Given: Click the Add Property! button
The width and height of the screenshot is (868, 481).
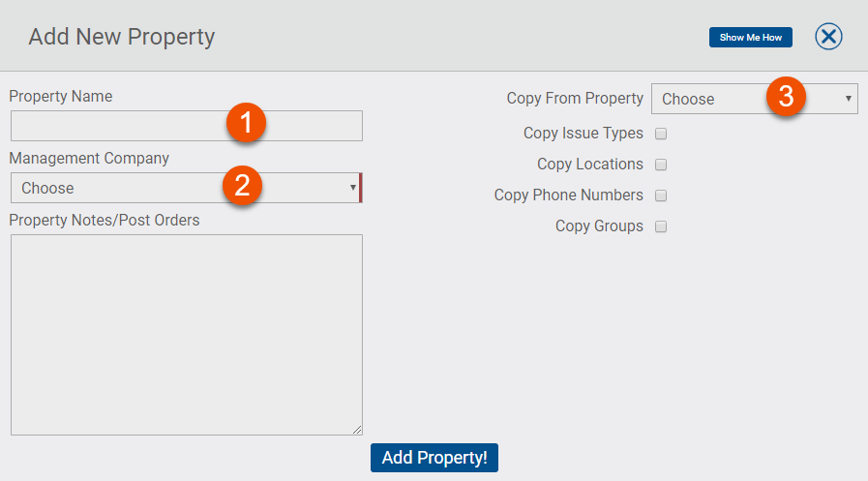Looking at the screenshot, I should pyautogui.click(x=434, y=458).
